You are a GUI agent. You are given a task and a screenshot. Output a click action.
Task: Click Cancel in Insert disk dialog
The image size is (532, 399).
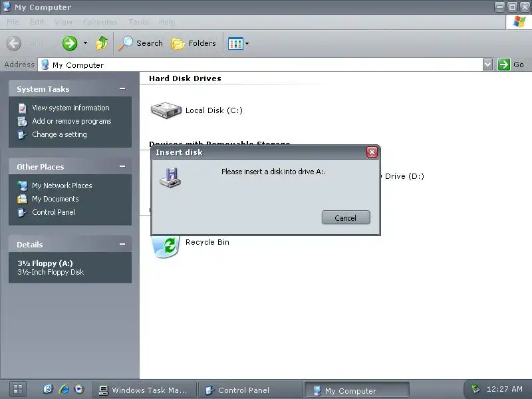(346, 217)
